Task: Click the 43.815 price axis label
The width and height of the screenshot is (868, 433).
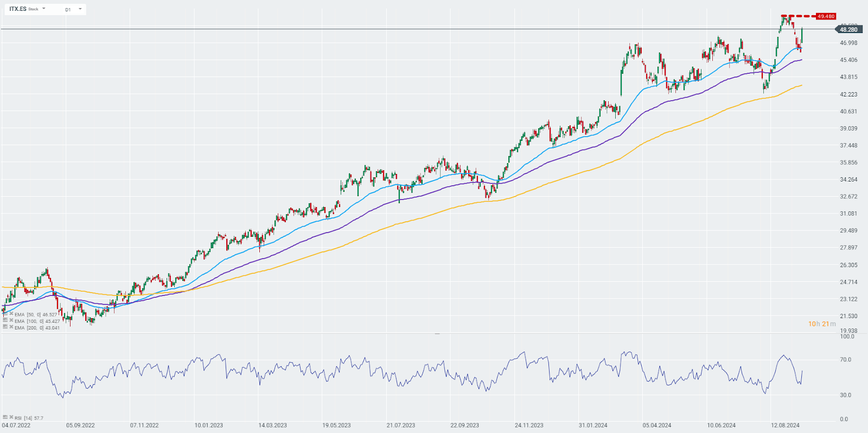Action: pyautogui.click(x=848, y=77)
